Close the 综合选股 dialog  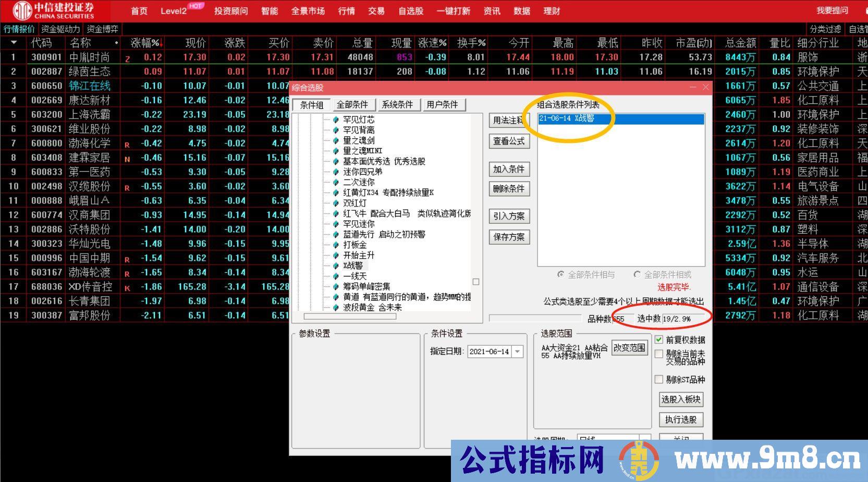[x=706, y=88]
